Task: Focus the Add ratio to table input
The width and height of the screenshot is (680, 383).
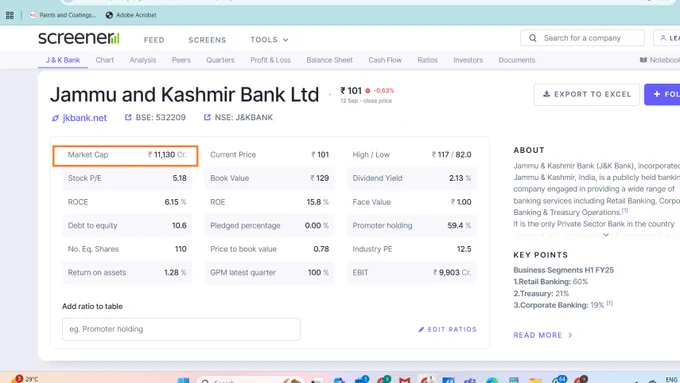Action: click(181, 329)
